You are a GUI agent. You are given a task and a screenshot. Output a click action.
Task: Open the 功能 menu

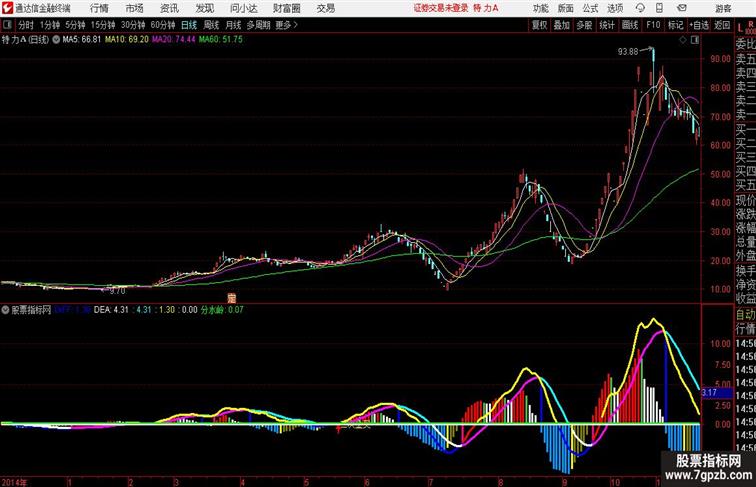point(540,8)
